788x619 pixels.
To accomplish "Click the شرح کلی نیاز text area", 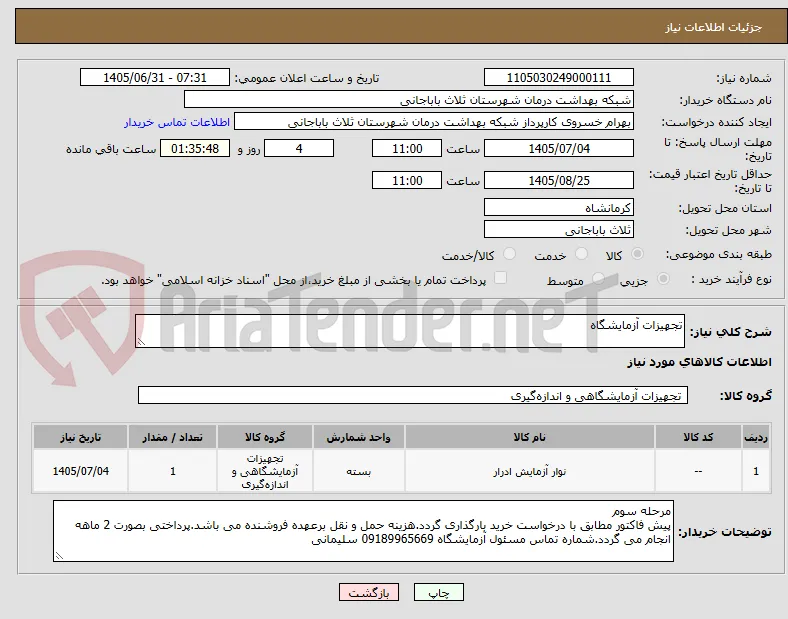I will [x=410, y=331].
